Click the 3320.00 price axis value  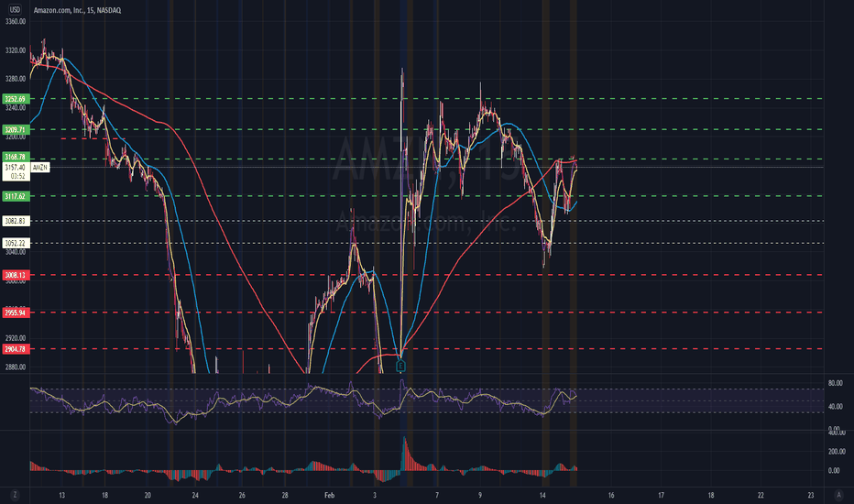[16, 50]
